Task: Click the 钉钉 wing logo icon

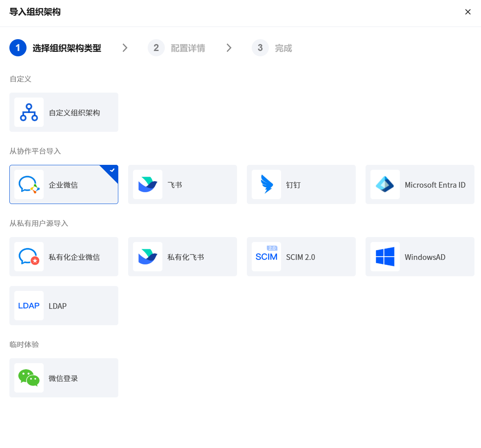Action: (x=266, y=184)
